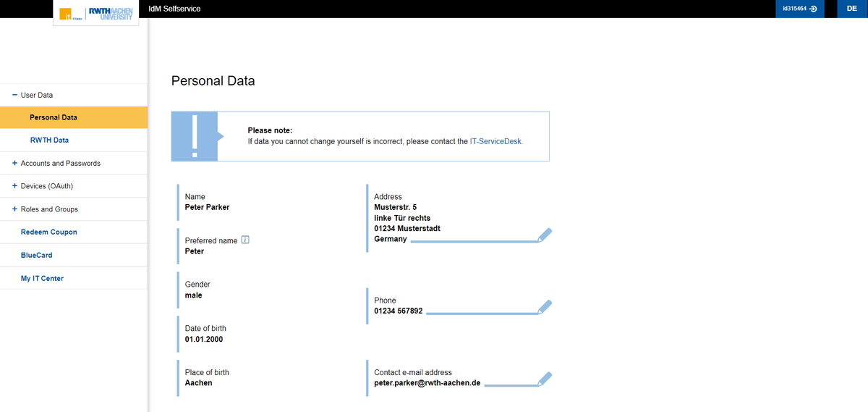Viewport: 868px width, 412px height.
Task: Click the Contact e-mail address label
Action: point(413,372)
